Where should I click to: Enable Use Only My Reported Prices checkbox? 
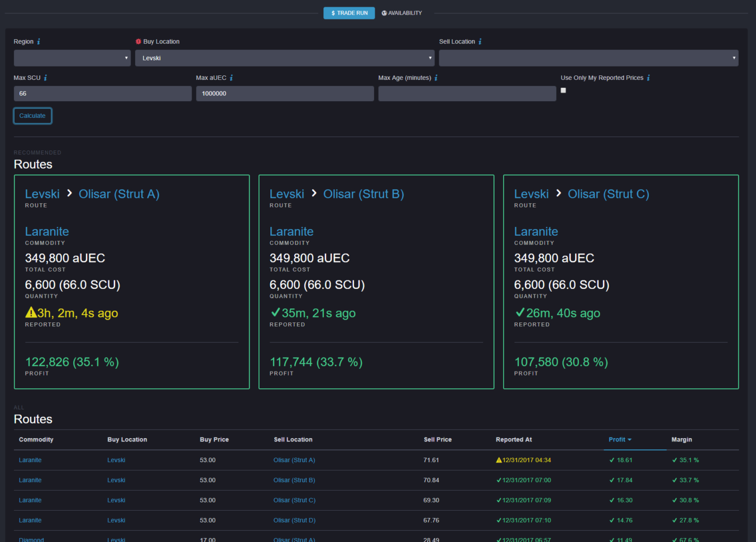click(x=563, y=90)
